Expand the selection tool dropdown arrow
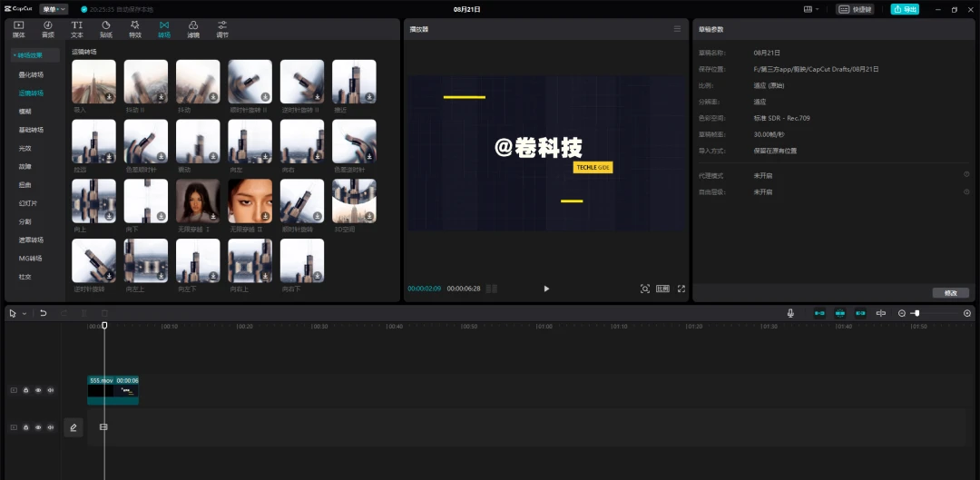 [x=24, y=314]
